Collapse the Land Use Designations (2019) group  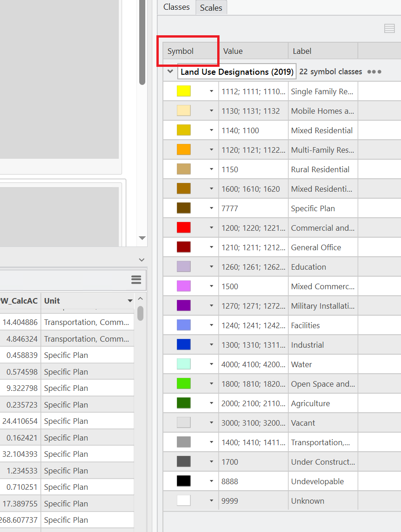coord(170,71)
